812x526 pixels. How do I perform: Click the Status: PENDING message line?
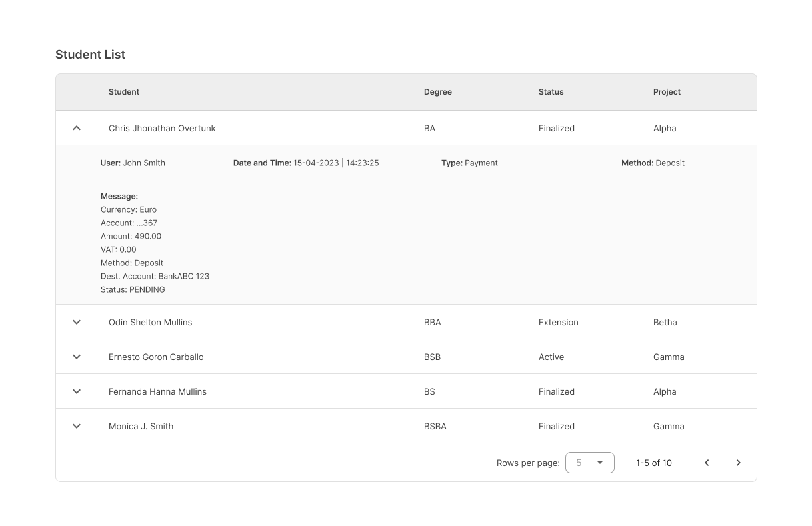(x=133, y=289)
